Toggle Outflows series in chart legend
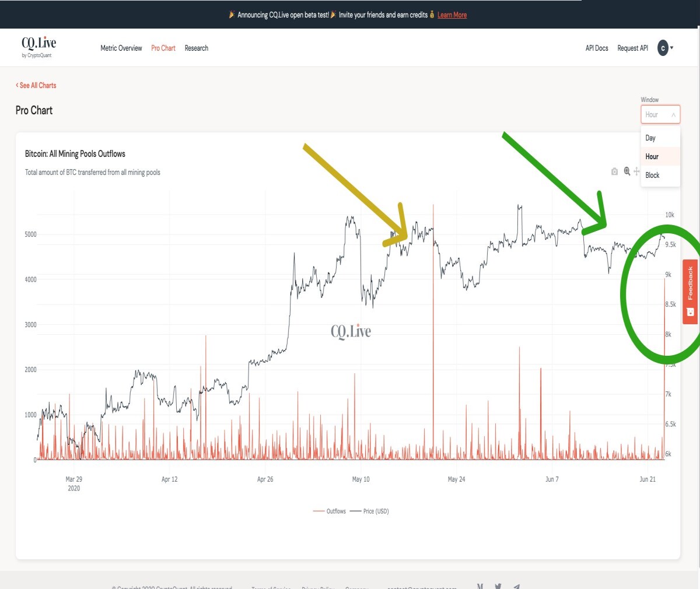This screenshot has height=589, width=700. (x=330, y=511)
